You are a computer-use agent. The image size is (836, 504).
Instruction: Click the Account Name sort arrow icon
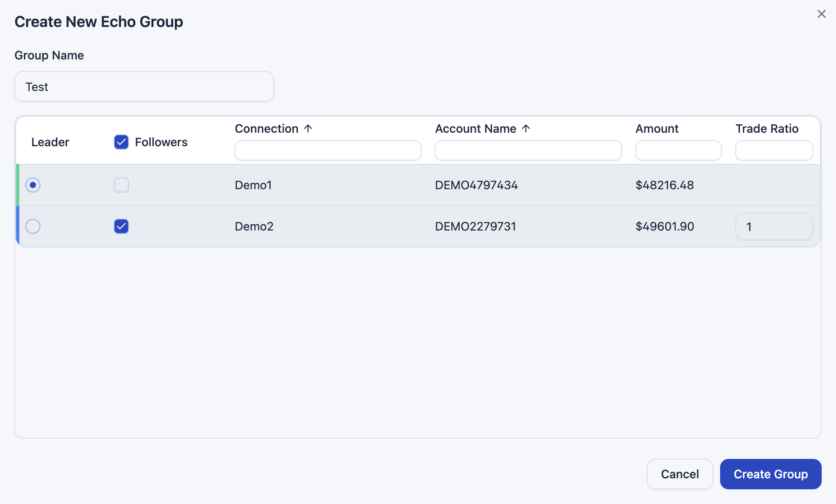526,129
